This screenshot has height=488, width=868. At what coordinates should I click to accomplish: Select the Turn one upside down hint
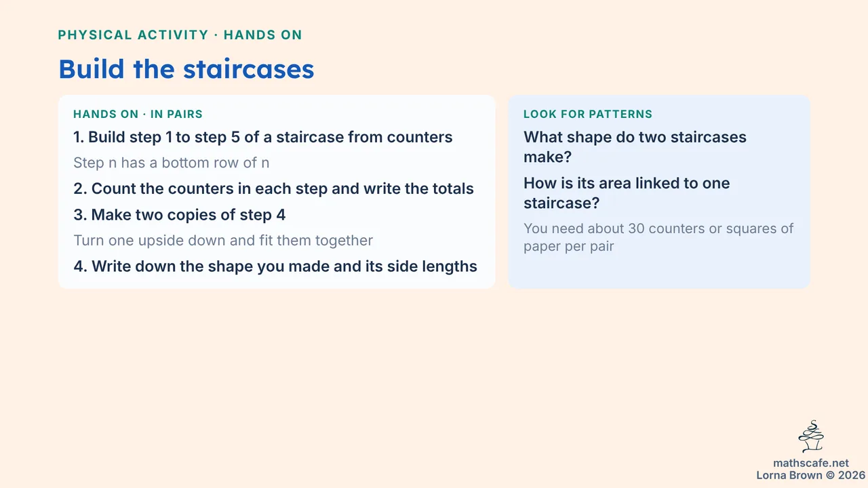[x=223, y=241]
